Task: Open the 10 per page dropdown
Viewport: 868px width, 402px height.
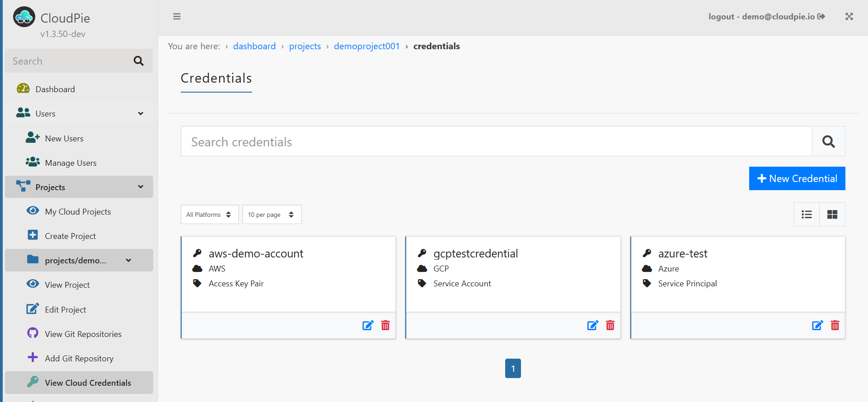Action: coord(272,215)
